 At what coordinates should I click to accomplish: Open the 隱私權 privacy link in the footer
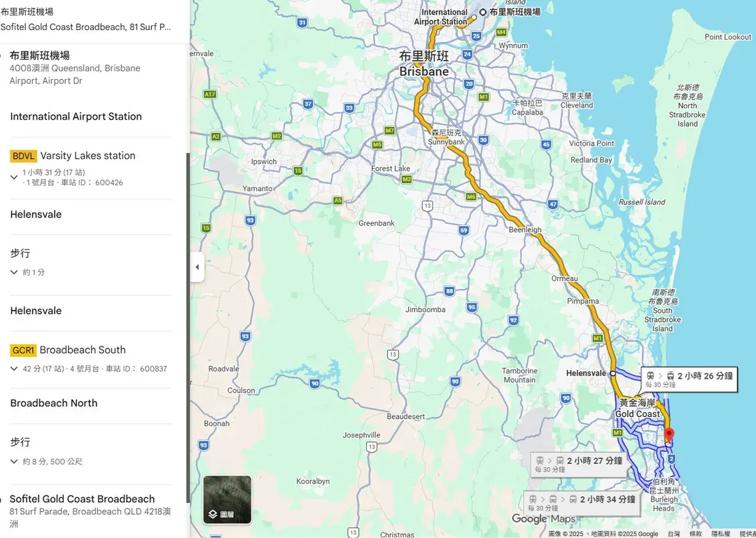click(721, 534)
